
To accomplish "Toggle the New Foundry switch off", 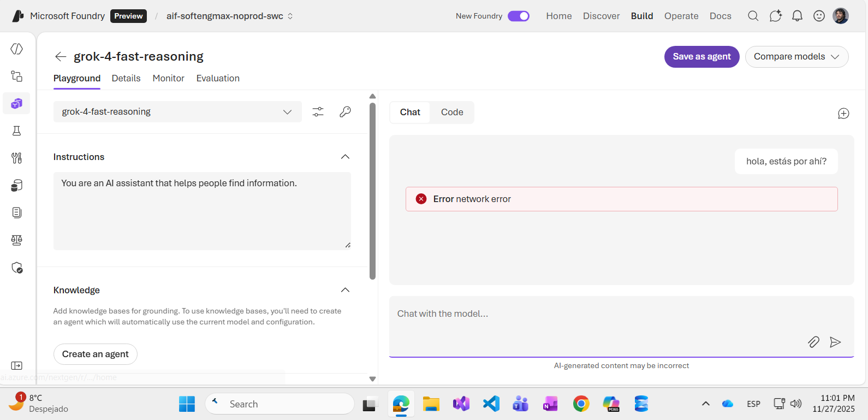I will tap(519, 16).
